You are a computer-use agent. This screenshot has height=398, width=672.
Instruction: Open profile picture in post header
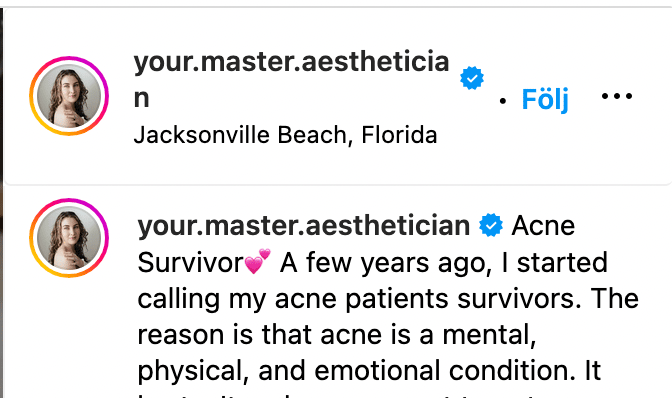(69, 96)
